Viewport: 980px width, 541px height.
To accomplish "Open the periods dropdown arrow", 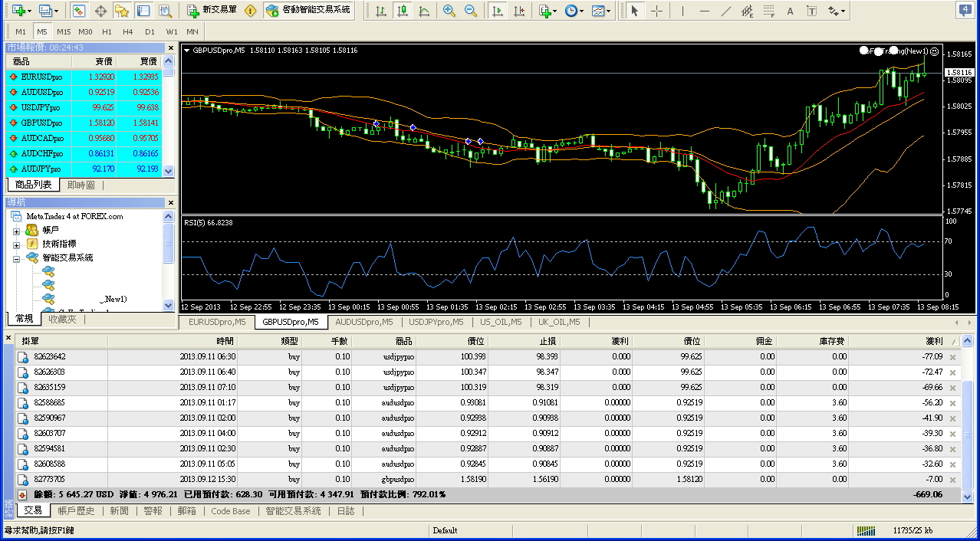I will (x=582, y=11).
